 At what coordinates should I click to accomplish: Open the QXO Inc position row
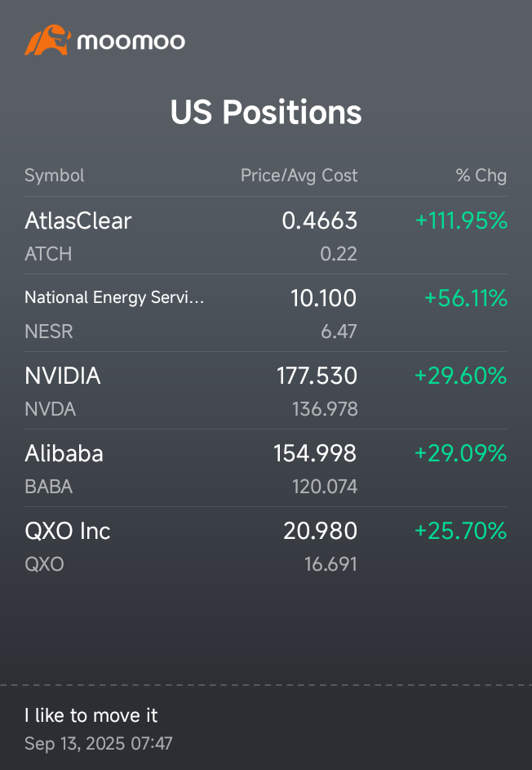click(x=68, y=531)
